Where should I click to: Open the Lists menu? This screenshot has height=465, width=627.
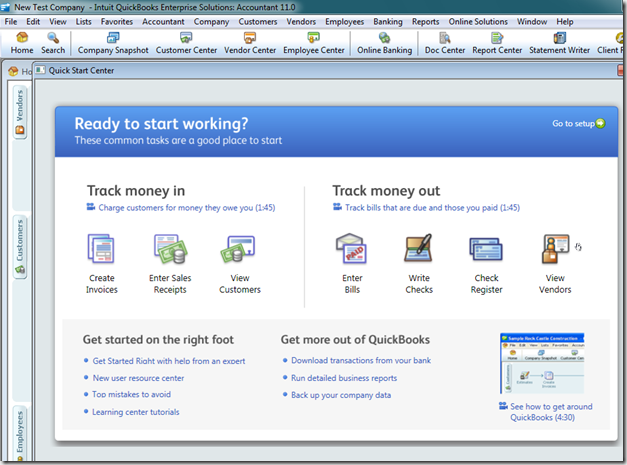tap(84, 22)
